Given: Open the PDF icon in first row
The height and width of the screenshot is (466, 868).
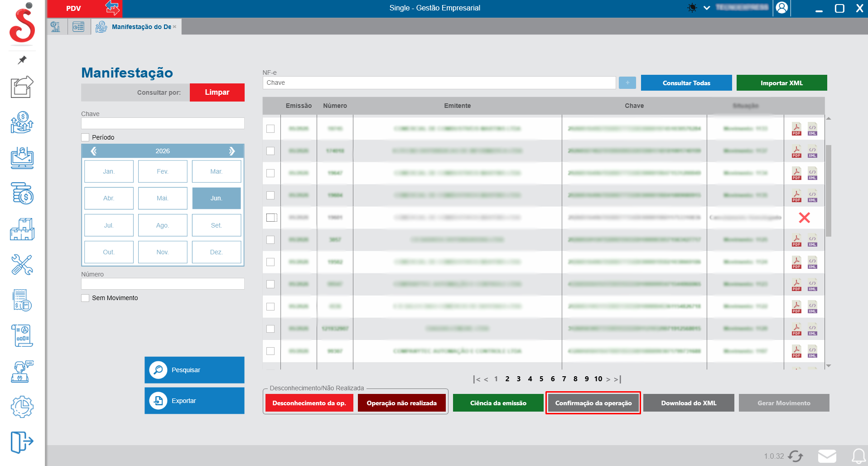Looking at the screenshot, I should pos(796,129).
